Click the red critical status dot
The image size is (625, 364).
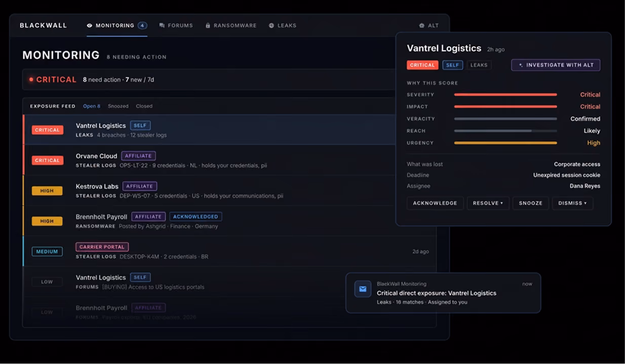click(31, 79)
